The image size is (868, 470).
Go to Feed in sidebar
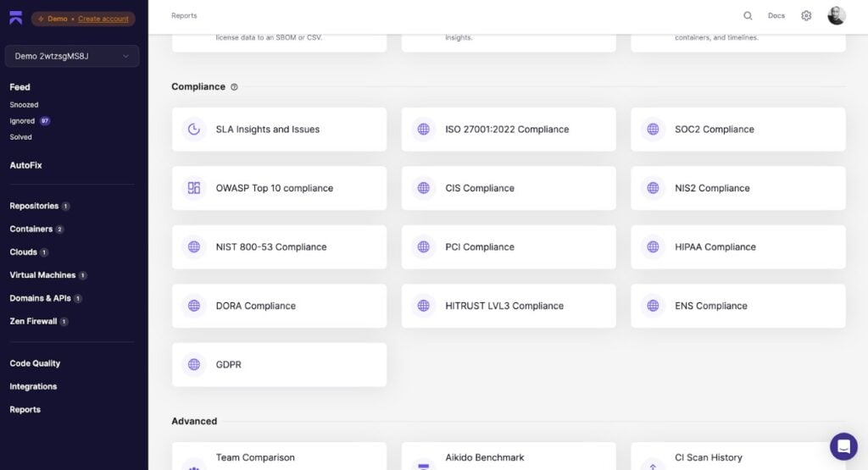(20, 87)
